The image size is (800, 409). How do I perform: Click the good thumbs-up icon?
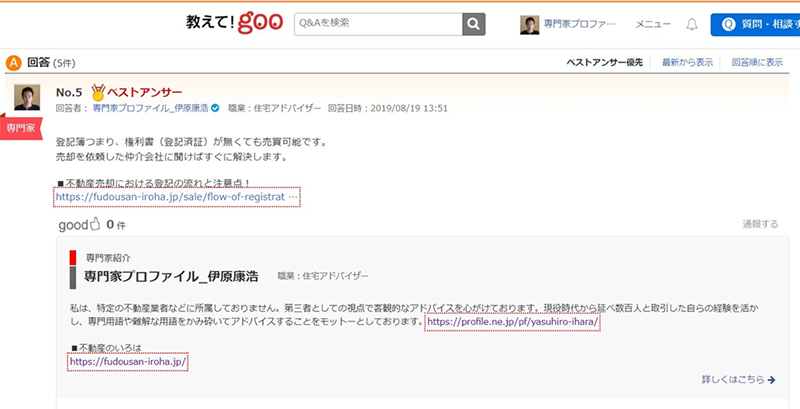[x=95, y=224]
